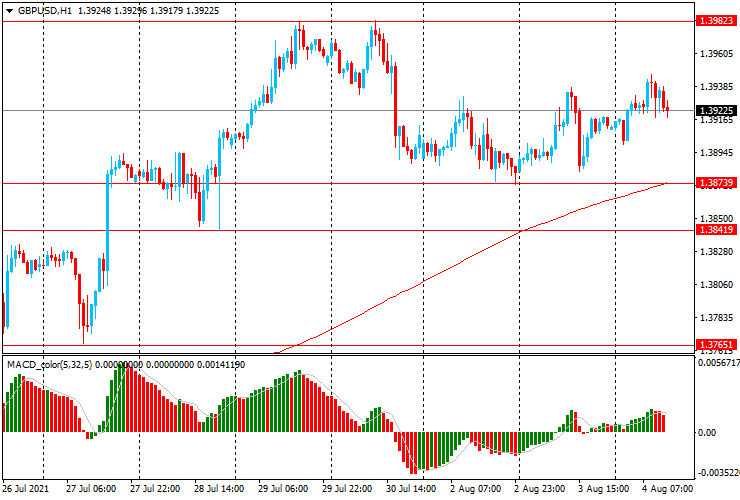Click the 1.38280 price axis value
This screenshot has height=500, width=740.
tap(717, 252)
